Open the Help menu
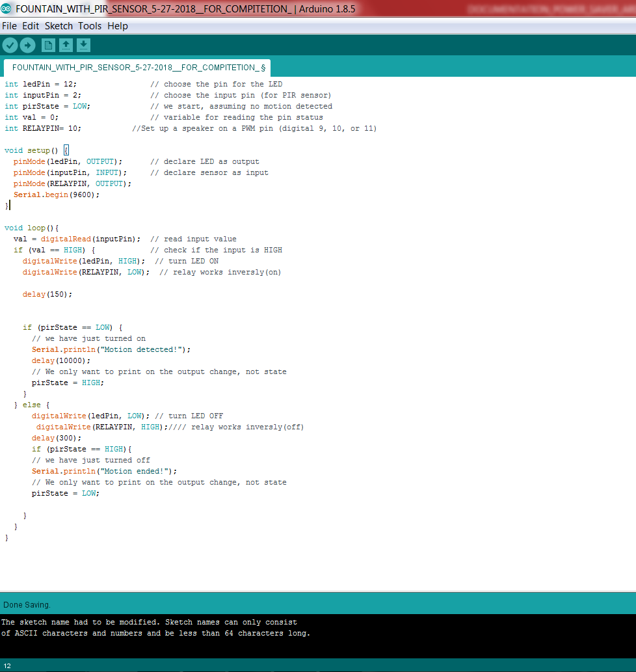 click(x=117, y=26)
